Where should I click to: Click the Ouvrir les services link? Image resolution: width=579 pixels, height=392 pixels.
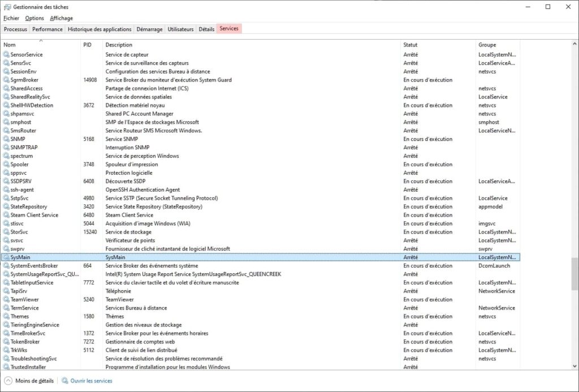91,381
